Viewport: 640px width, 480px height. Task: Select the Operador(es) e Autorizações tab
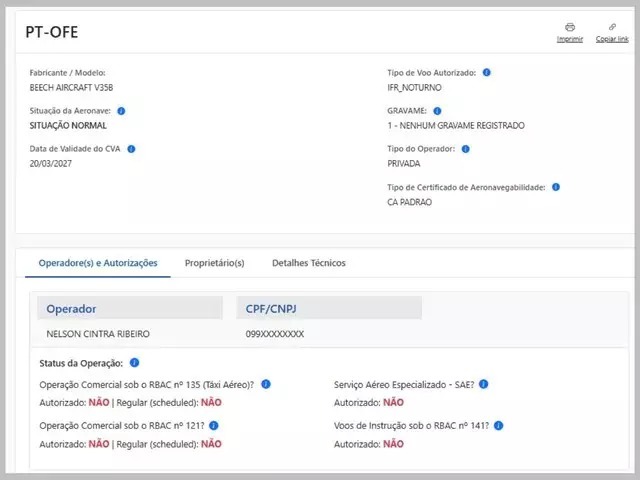click(x=98, y=263)
